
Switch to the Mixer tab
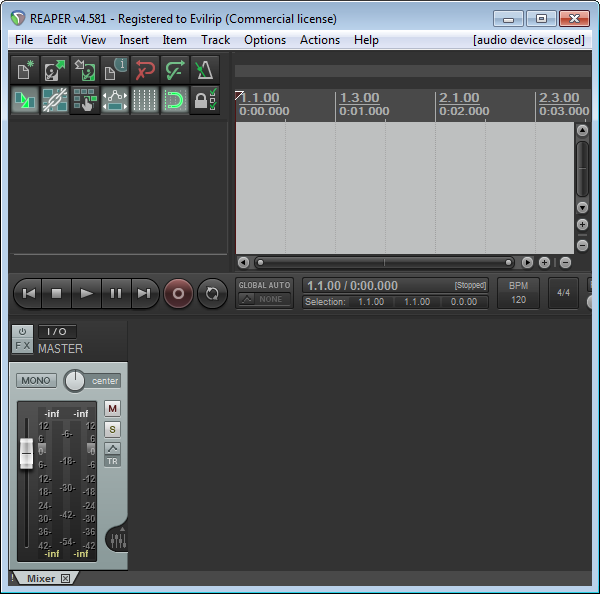pos(41,578)
